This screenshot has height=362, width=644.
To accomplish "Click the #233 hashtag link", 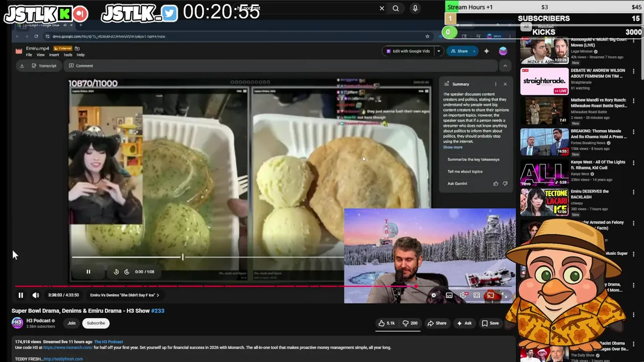I will click(x=157, y=311).
